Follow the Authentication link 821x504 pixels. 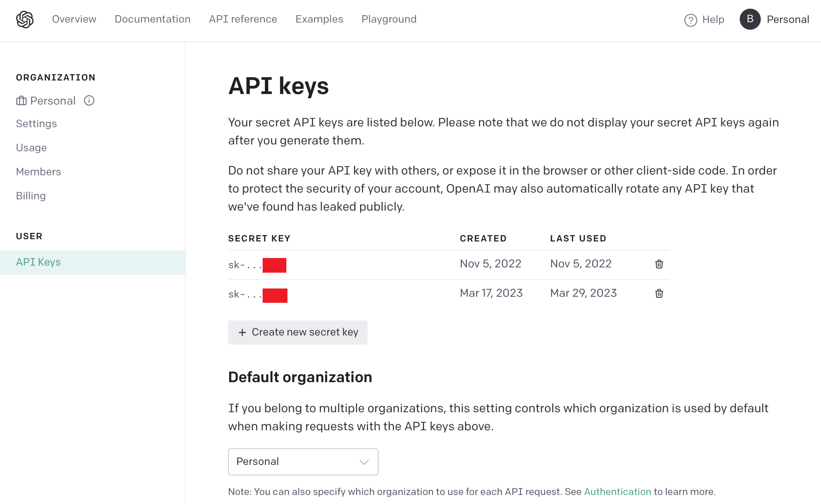[617, 492]
